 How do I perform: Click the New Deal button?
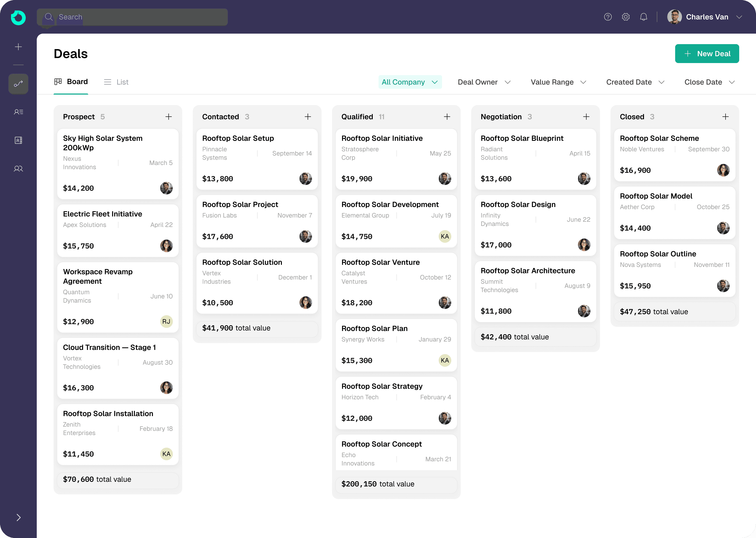point(707,54)
